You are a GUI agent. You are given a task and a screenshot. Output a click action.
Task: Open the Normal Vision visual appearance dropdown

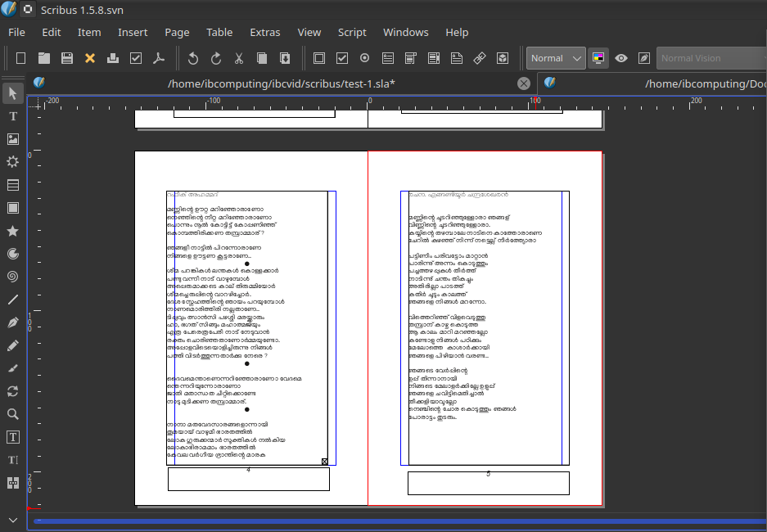pos(711,58)
